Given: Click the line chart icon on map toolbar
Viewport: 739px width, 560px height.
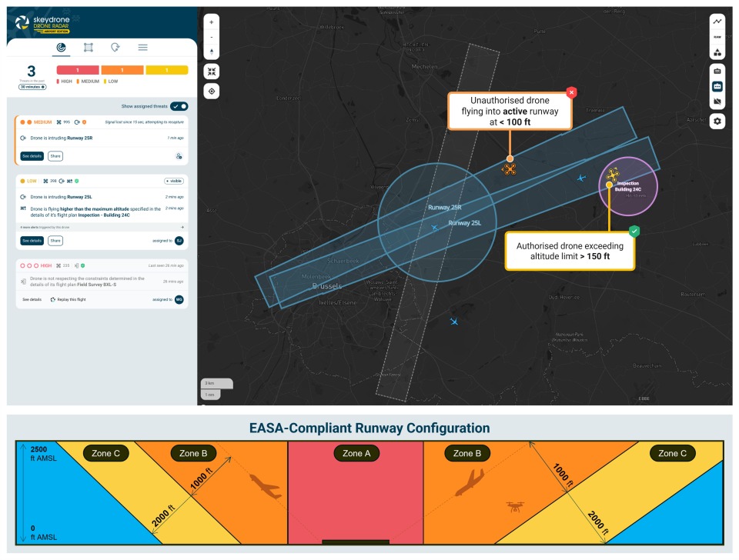Looking at the screenshot, I should (717, 22).
